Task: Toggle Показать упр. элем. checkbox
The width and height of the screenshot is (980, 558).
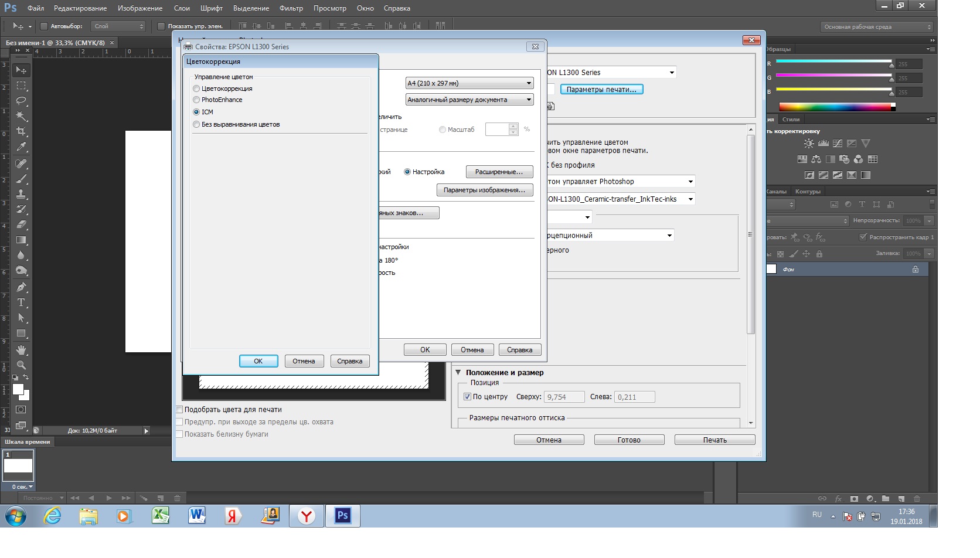Action: 161,26
